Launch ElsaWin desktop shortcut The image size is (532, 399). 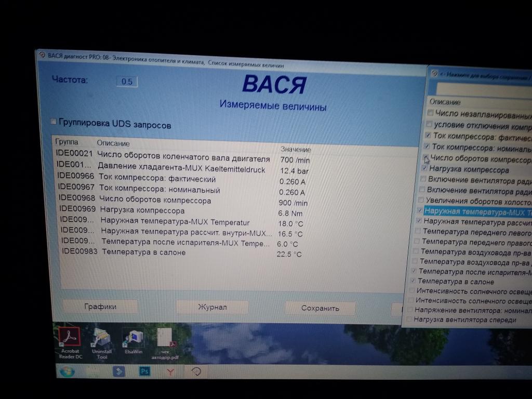tap(134, 342)
